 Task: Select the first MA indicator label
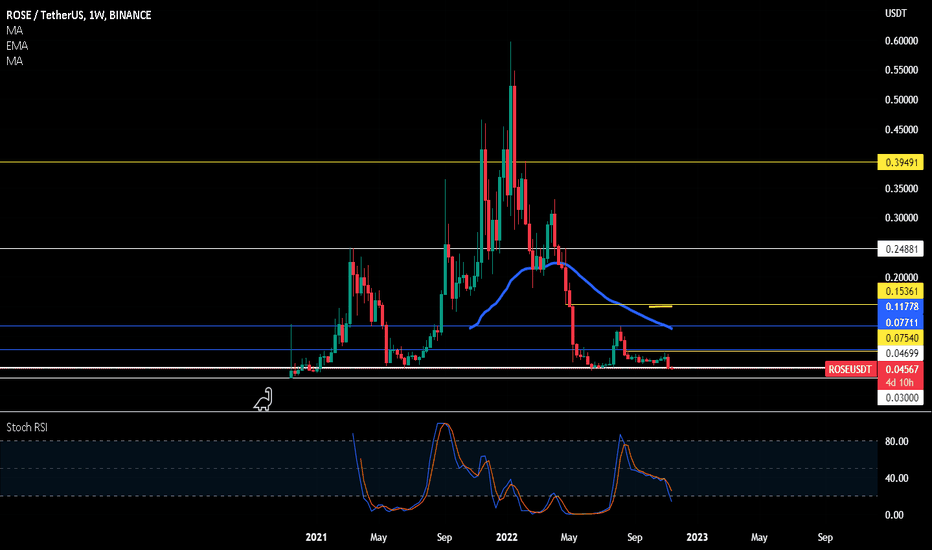pos(14,30)
